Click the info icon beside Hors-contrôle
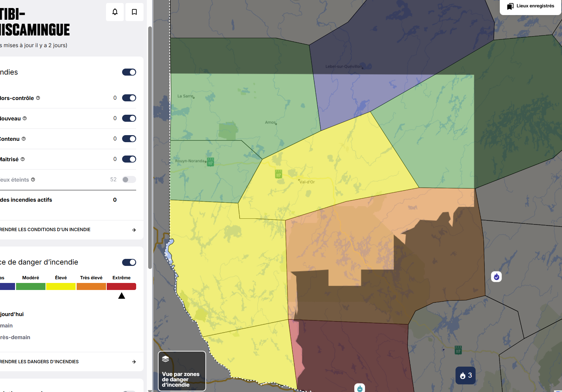The width and height of the screenshot is (562, 392). pos(38,98)
